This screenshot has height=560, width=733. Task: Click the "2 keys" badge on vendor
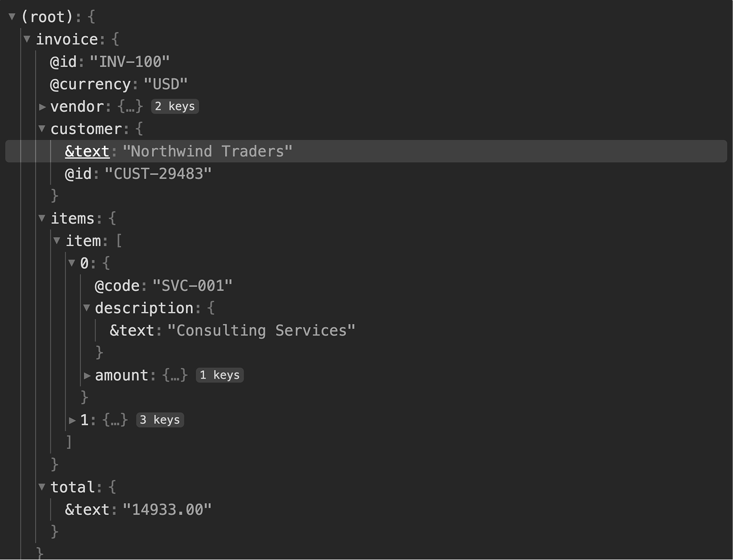click(175, 106)
